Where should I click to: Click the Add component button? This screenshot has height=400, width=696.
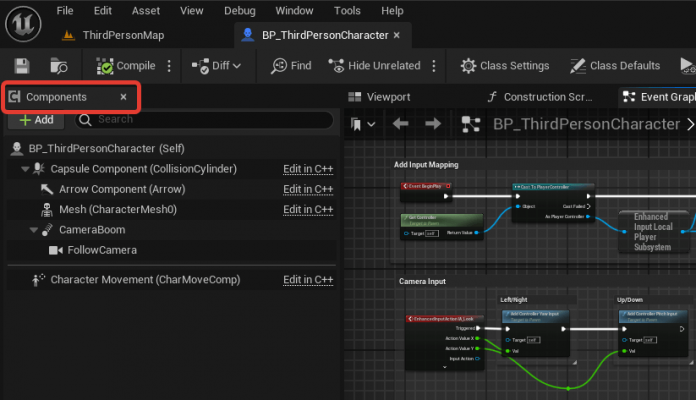coord(37,119)
